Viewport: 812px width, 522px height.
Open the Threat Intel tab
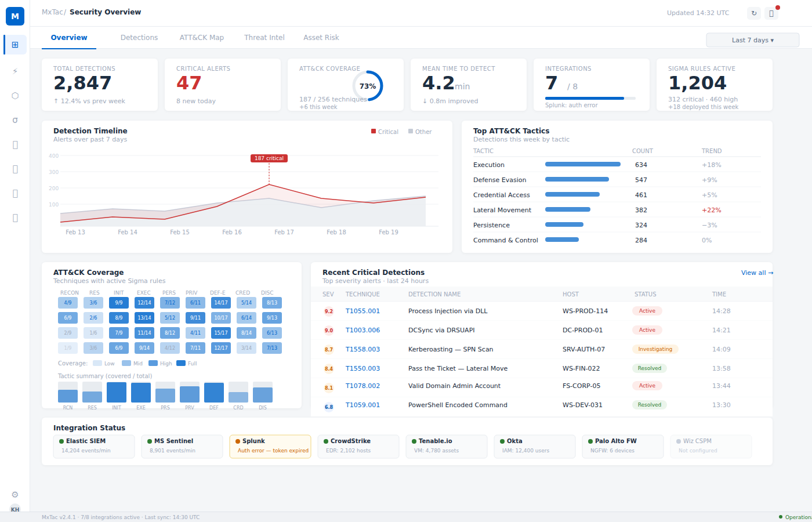point(264,37)
